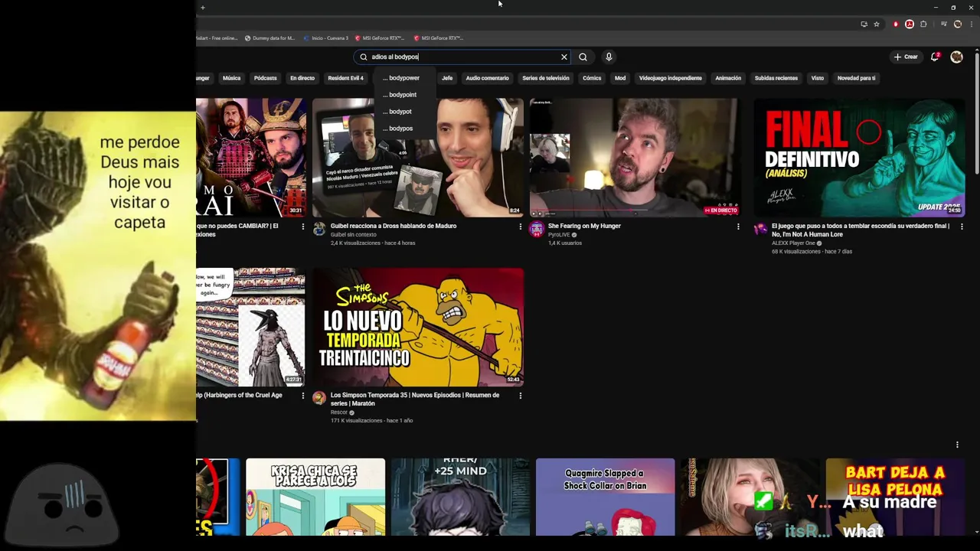
Task: Select the Series de televisión chip
Action: [545, 78]
